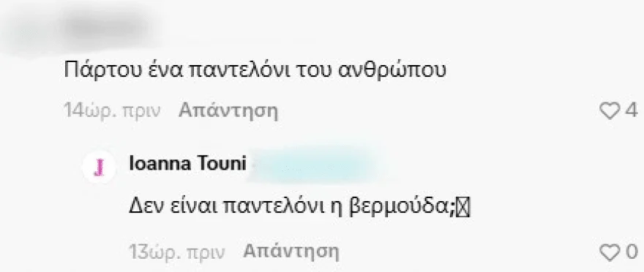Click the broken emoji glyph ending the reply
This screenshot has width=644, height=272.
coord(464,209)
